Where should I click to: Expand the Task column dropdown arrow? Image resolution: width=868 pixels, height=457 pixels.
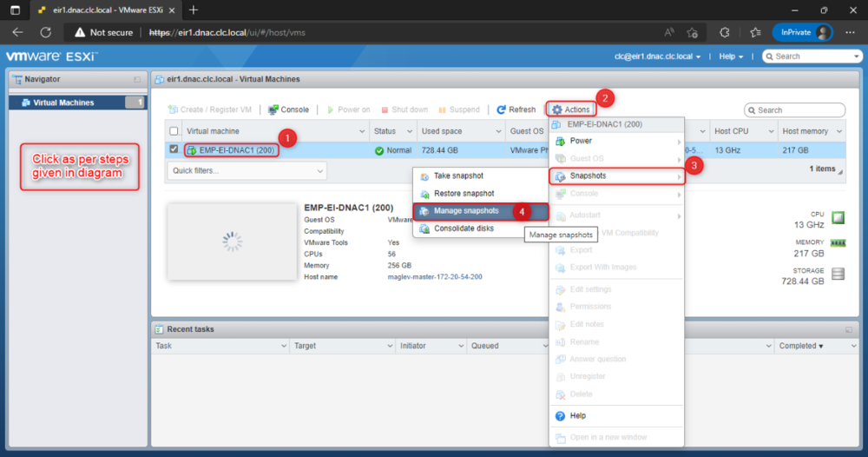[284, 346]
